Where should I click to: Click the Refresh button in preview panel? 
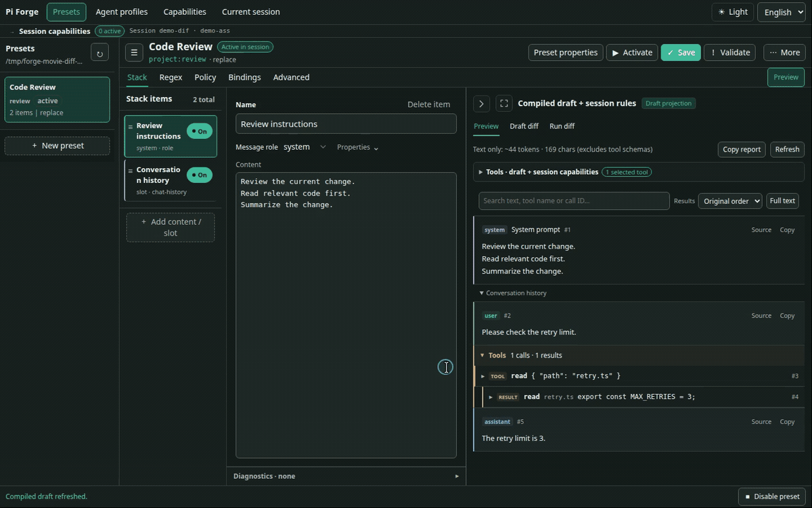(787, 150)
